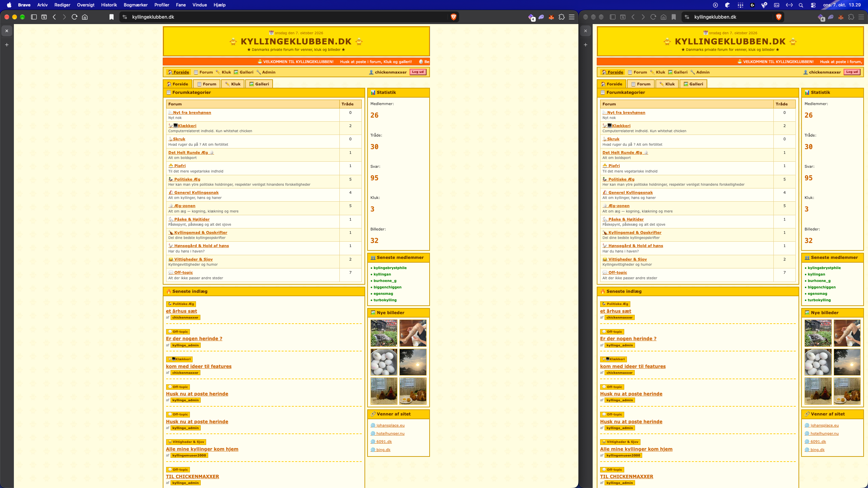Open bing.dk link in right window
Image resolution: width=868 pixels, height=488 pixels.
coord(814,450)
